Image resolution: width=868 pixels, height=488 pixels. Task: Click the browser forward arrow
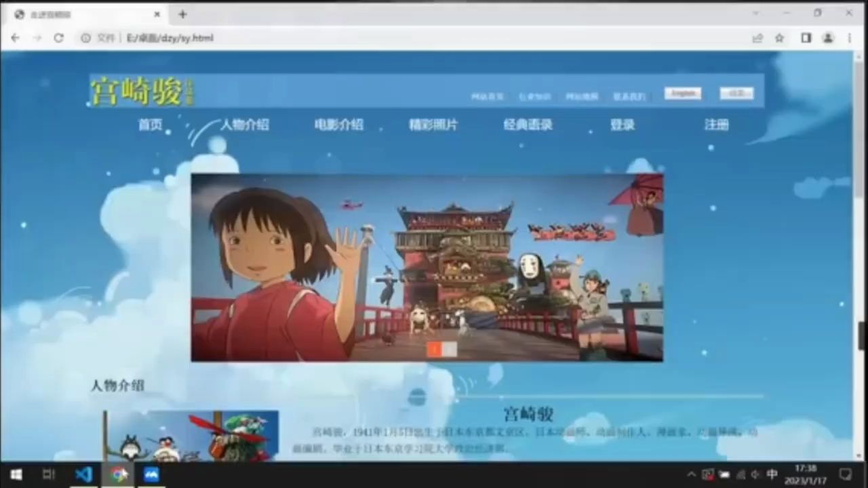[x=37, y=38]
